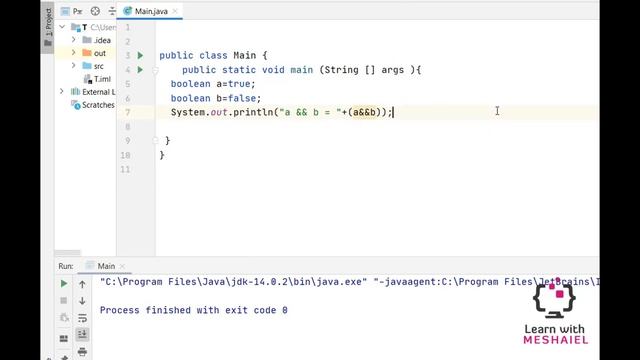640x360 pixels.
Task: Switch to the Main.java editor tab
Action: click(x=151, y=11)
